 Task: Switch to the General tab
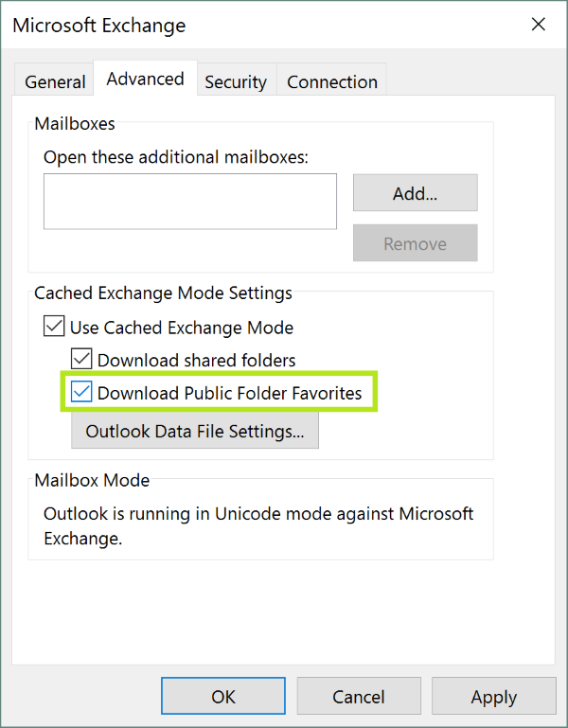tap(55, 81)
